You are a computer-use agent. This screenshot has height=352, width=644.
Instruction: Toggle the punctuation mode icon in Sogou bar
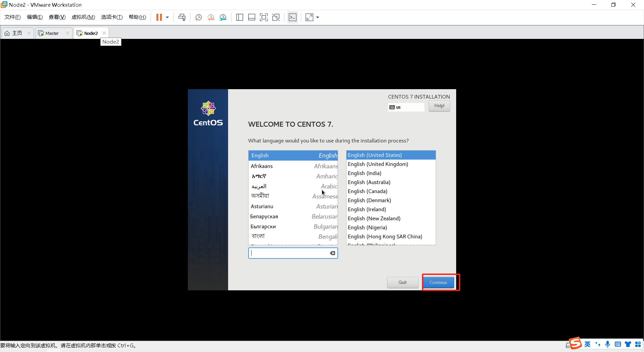coord(598,344)
